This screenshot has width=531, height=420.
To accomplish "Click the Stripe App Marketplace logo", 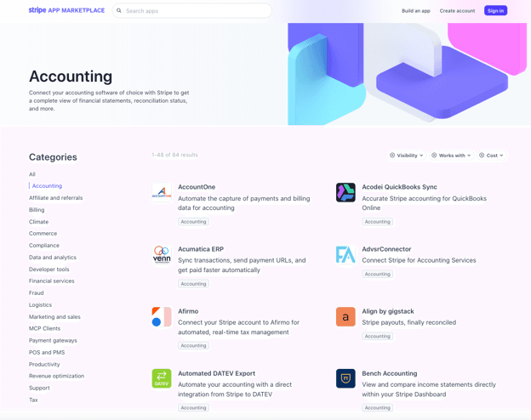I will coord(66,10).
